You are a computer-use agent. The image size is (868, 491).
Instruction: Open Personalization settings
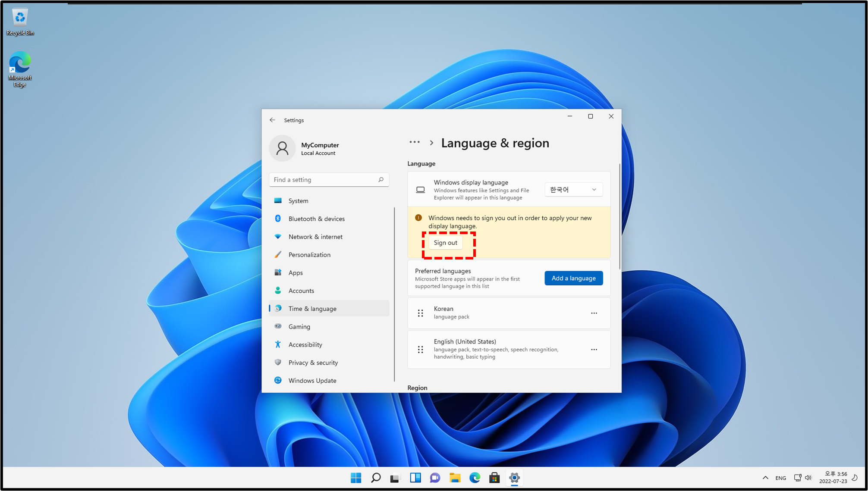[x=329, y=255]
